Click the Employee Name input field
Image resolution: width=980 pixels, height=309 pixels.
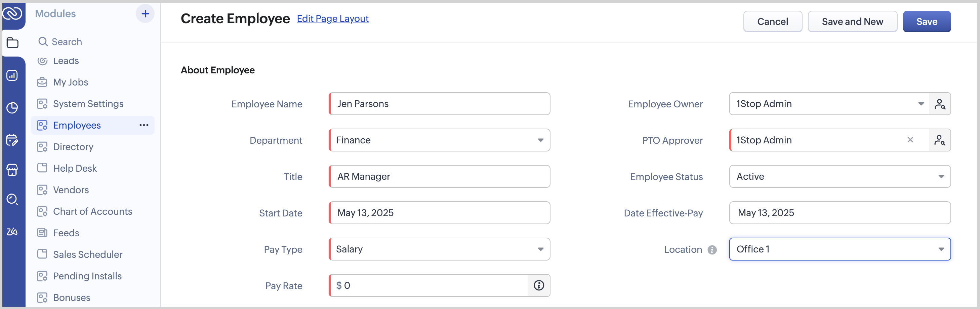point(439,104)
